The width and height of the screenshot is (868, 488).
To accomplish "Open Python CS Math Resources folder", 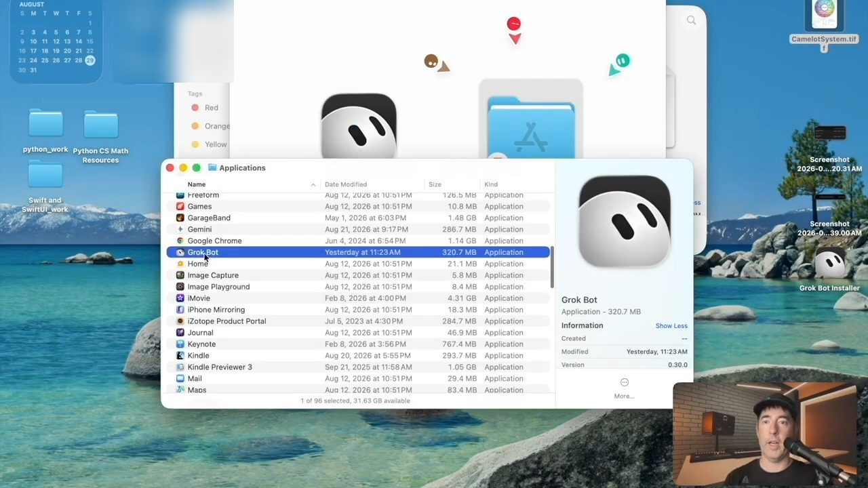I will tap(100, 125).
